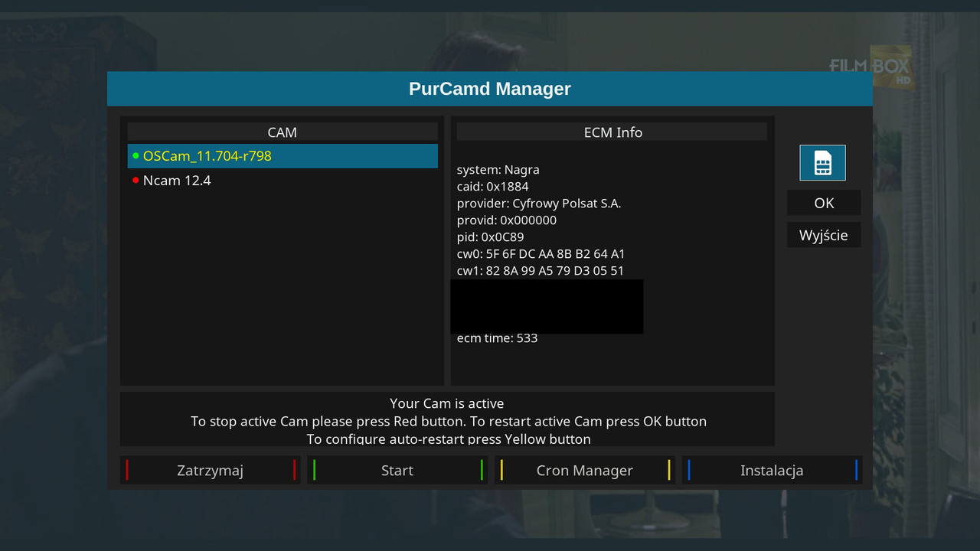Click the 'To configure auto-restart' instruction line
Screen dimensions: 980x551
coord(449,439)
